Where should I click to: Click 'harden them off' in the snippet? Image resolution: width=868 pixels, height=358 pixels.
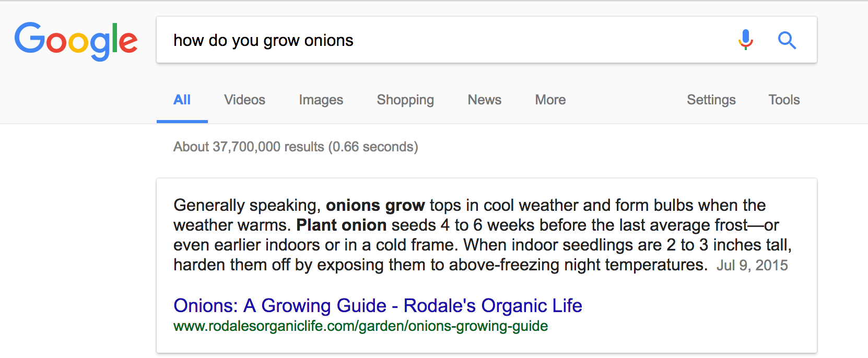tap(231, 265)
